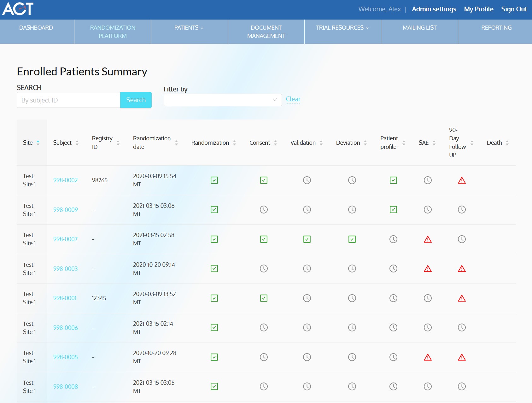Click clock icon for 998-0001 Deviation

352,298
